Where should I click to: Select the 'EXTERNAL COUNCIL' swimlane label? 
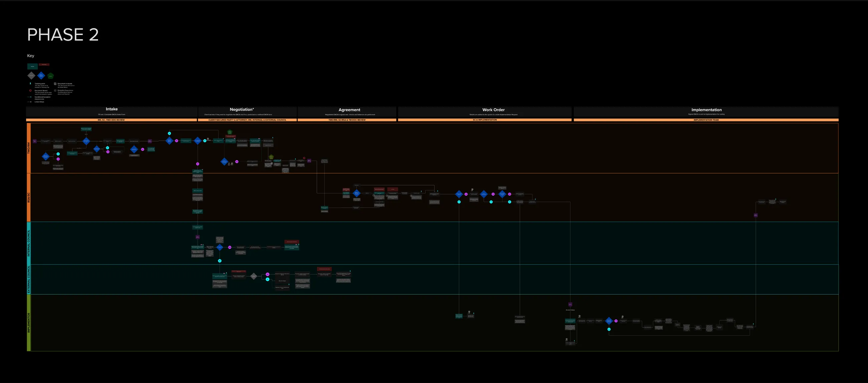pos(29,279)
